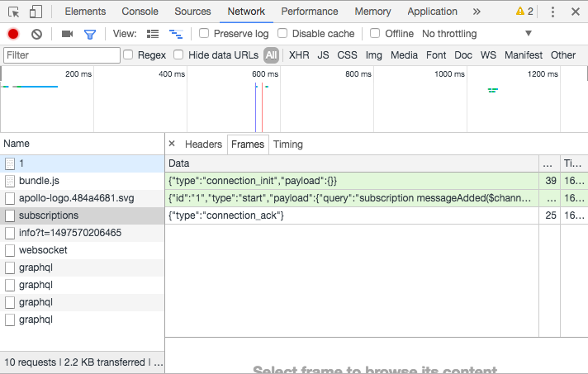Clear network log icon
Viewport: 588px width, 374px height.
pos(36,34)
